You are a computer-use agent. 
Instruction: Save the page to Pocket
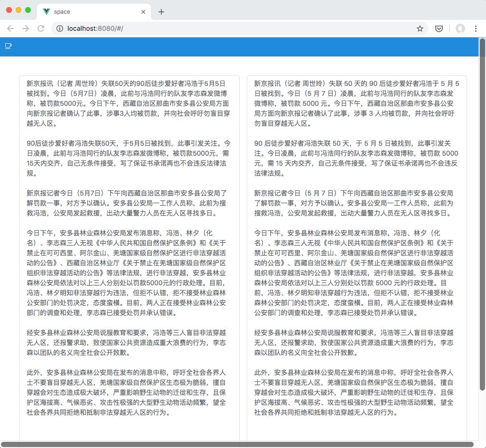(x=439, y=28)
